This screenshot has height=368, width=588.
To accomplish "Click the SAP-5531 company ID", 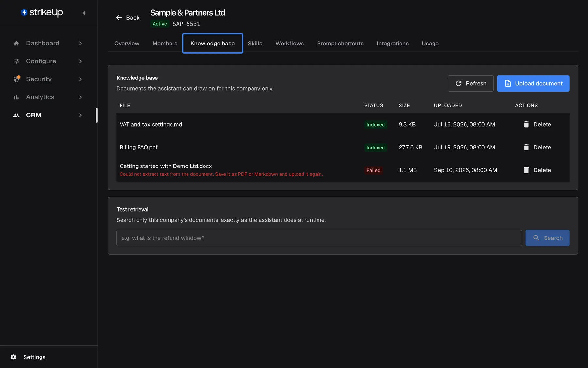I will click(x=187, y=24).
